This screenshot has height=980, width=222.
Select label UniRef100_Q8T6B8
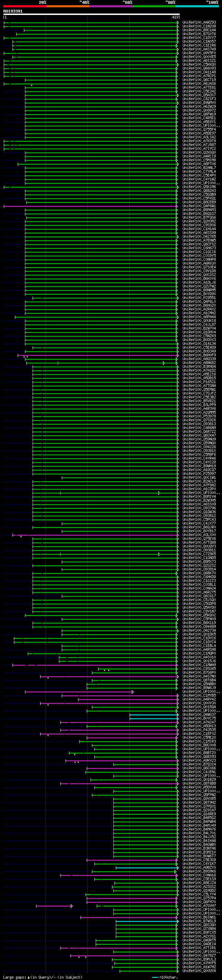pyautogui.click(x=199, y=784)
